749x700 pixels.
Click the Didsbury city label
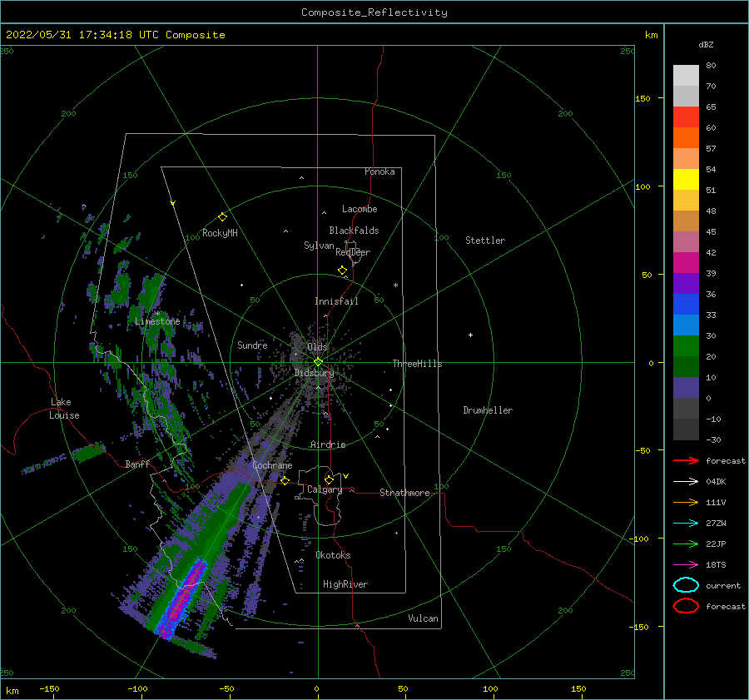[314, 373]
